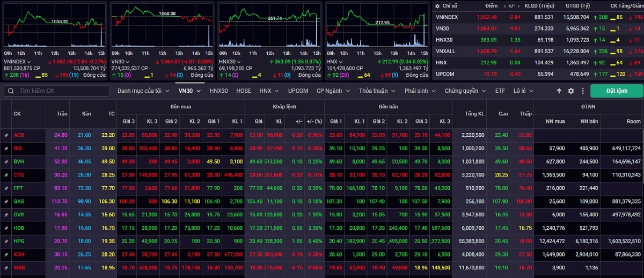Select VNINDEX row in index table
644x278 pixels.
pos(538,17)
